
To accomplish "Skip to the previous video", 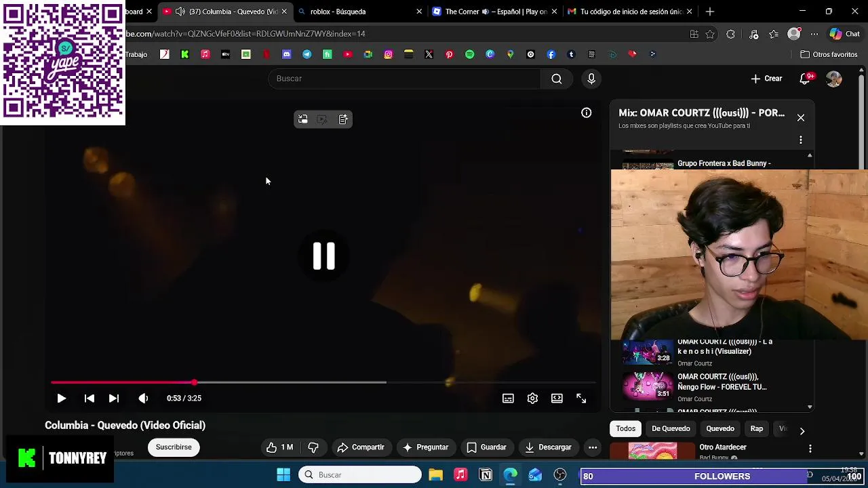I will coord(90,399).
